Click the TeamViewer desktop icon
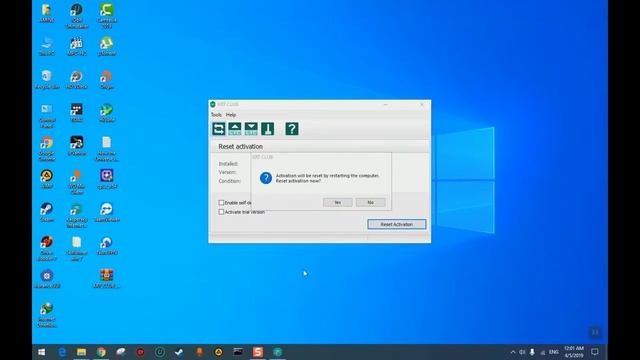This screenshot has height=360, width=640. point(107,212)
